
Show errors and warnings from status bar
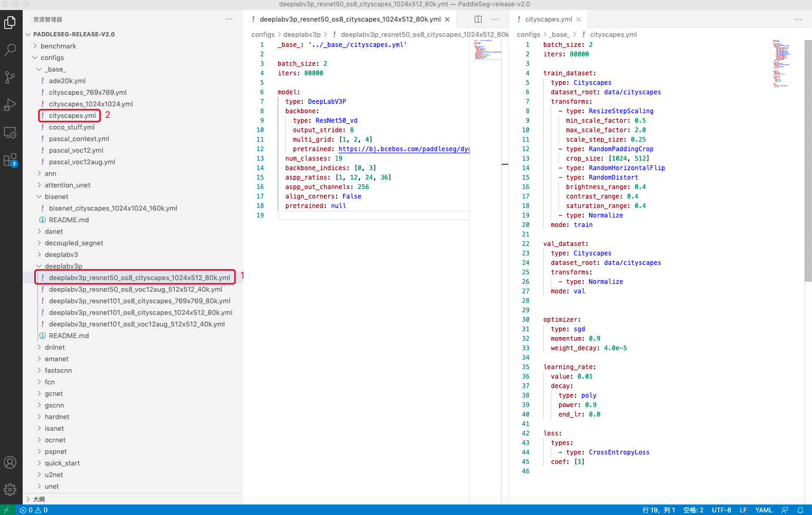pyautogui.click(x=34, y=510)
